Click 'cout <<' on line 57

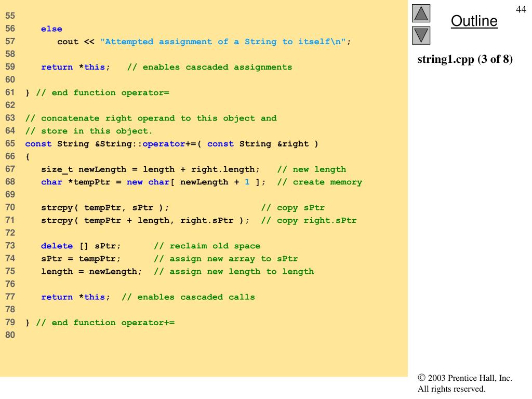(76, 42)
